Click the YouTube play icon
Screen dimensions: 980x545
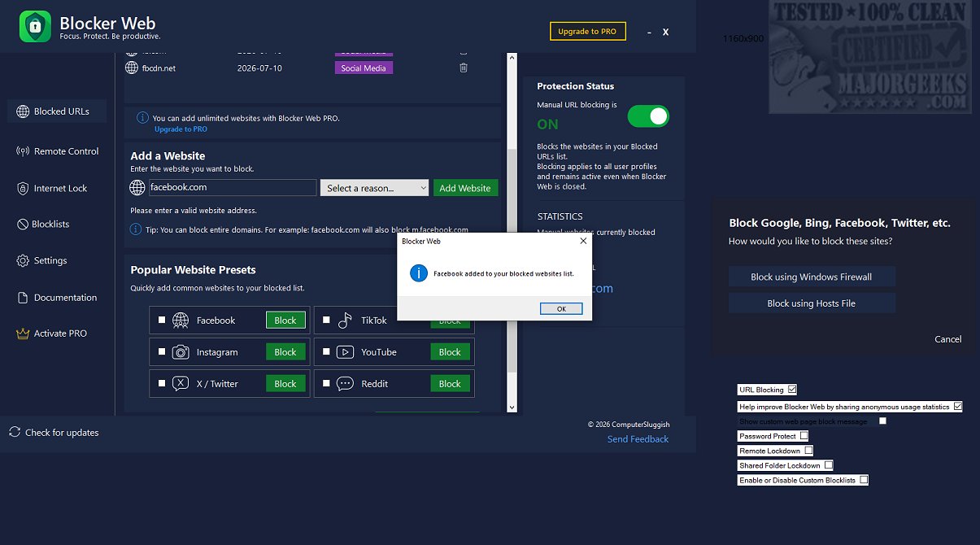[x=346, y=352]
